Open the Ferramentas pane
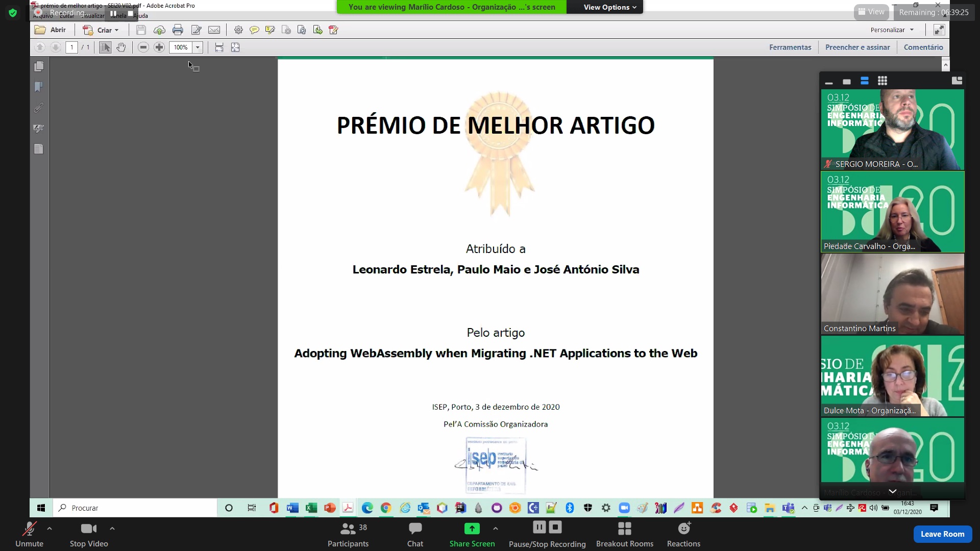 tap(790, 47)
